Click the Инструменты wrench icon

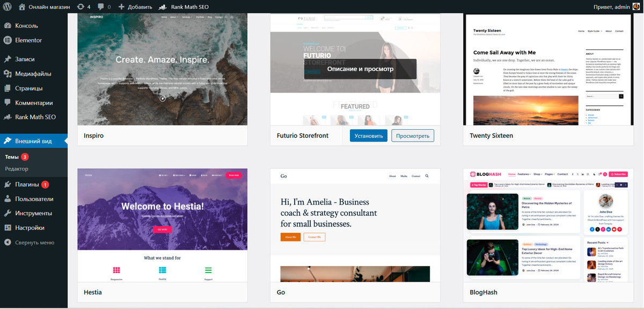point(8,214)
